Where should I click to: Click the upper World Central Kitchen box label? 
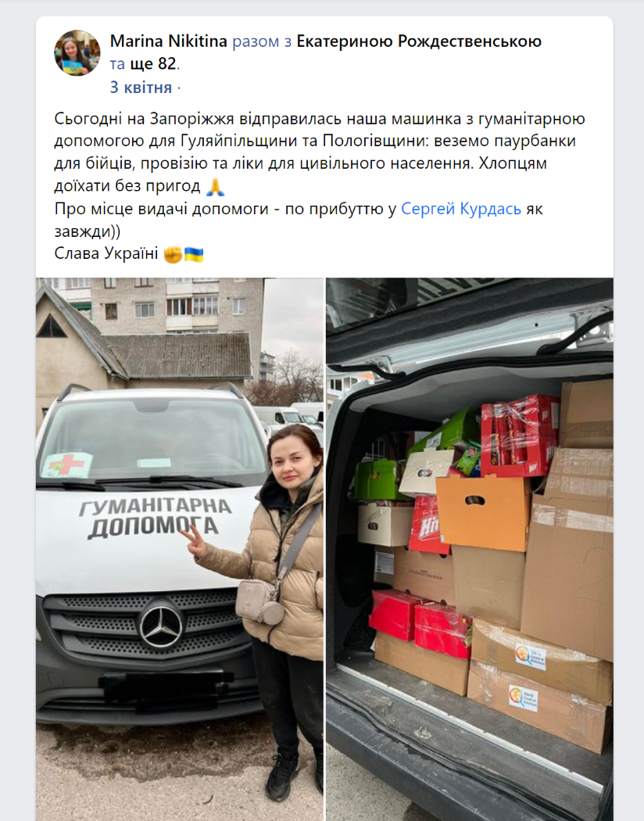click(x=530, y=657)
